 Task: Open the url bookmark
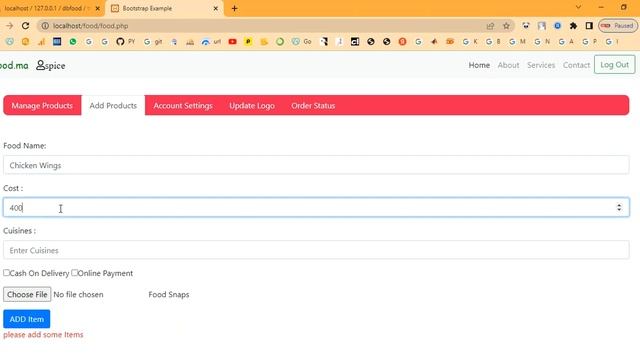click(x=211, y=42)
